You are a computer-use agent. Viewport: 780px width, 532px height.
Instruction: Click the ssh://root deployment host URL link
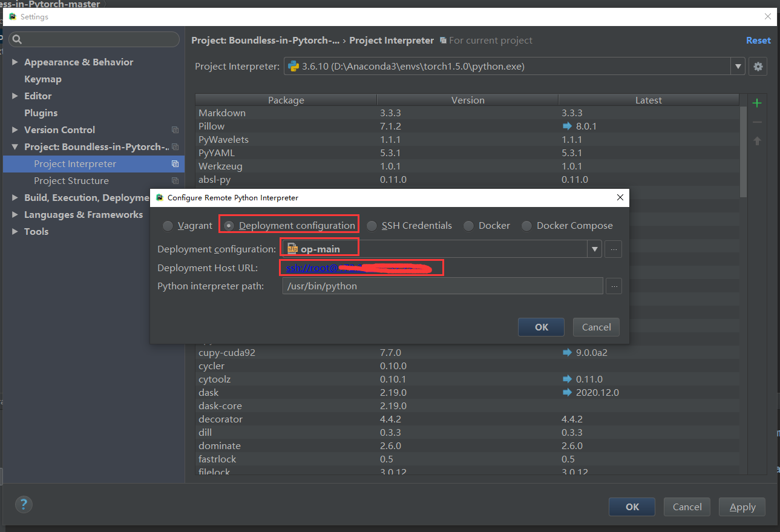(315, 268)
